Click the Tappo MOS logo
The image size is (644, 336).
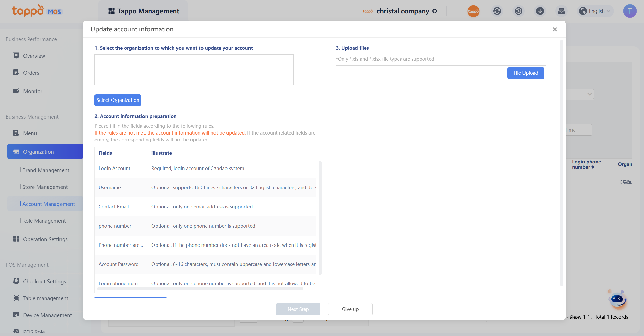click(37, 11)
